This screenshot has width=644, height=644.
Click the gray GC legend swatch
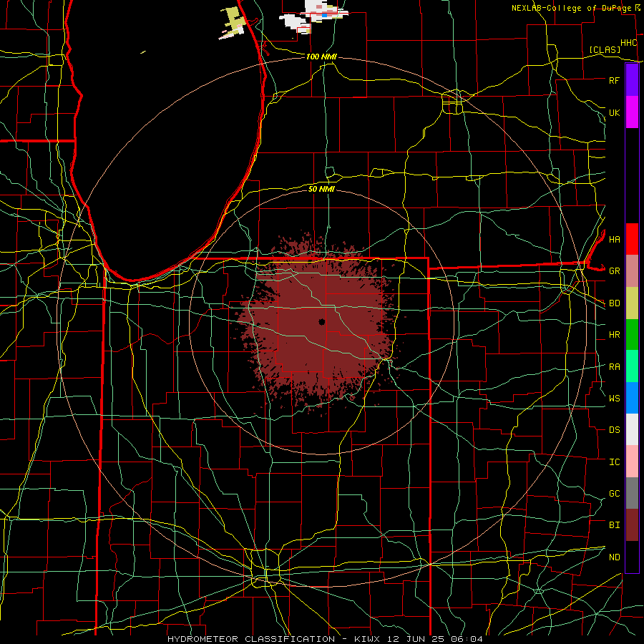[x=632, y=493]
